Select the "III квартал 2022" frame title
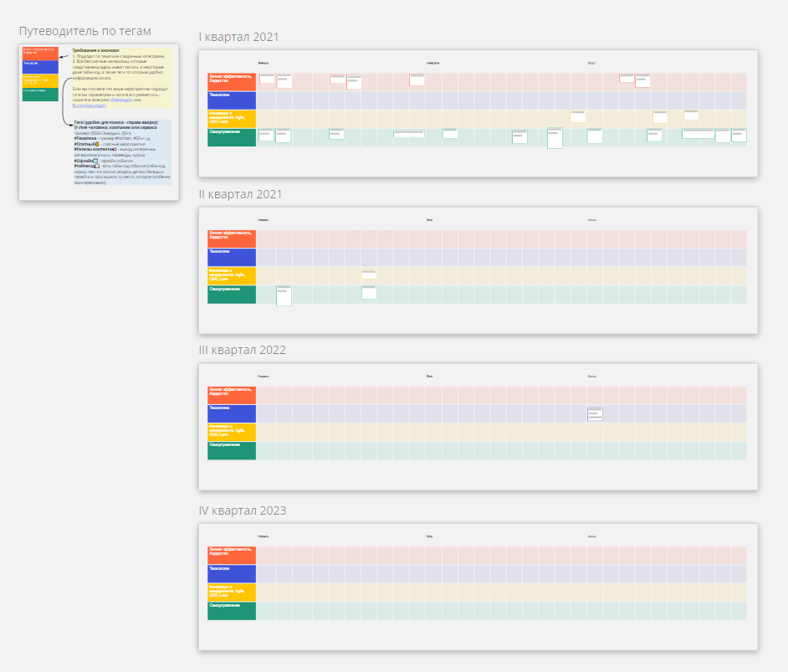Screen dimensions: 788x672 242,350
